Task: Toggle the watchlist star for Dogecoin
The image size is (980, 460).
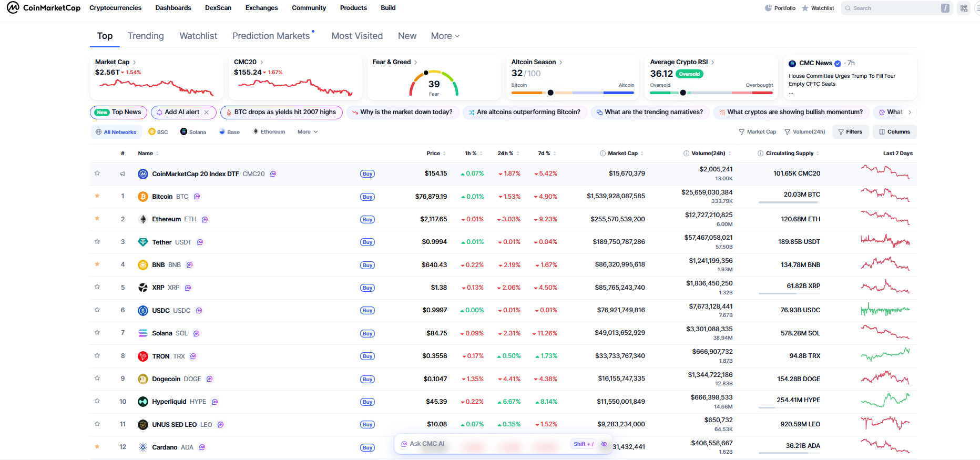Action: [x=97, y=378]
